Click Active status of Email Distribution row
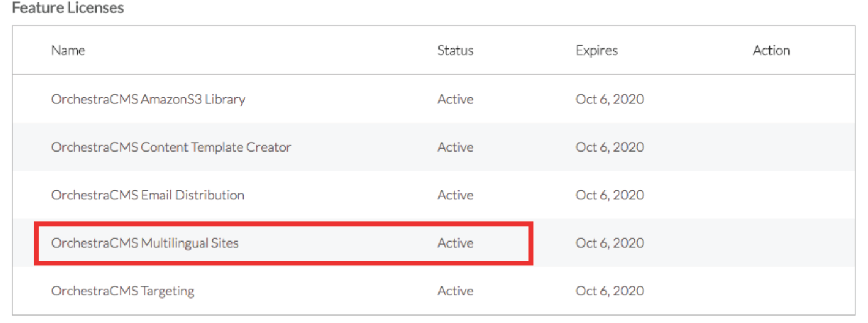868x323 pixels. tap(455, 195)
